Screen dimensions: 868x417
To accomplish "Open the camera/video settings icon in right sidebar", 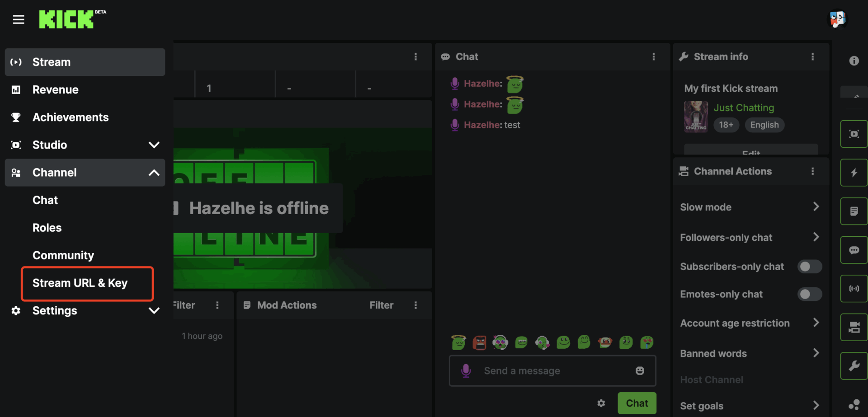I will tap(854, 327).
